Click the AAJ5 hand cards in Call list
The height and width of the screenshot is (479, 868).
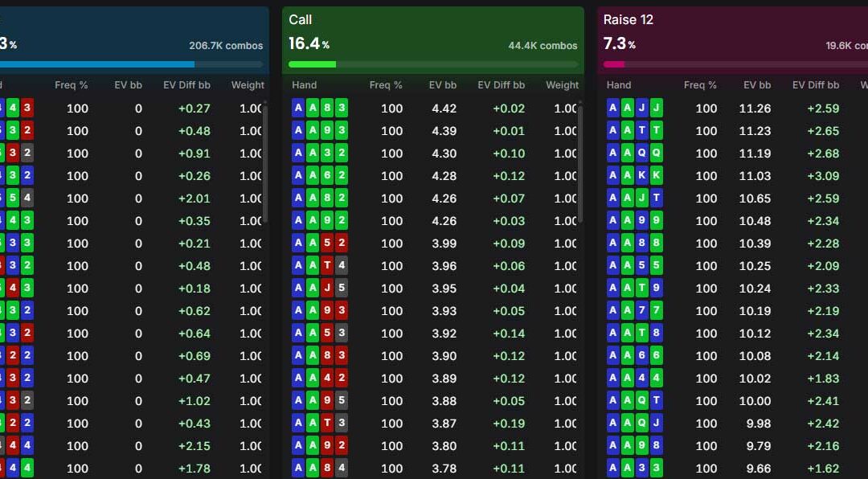[320, 288]
